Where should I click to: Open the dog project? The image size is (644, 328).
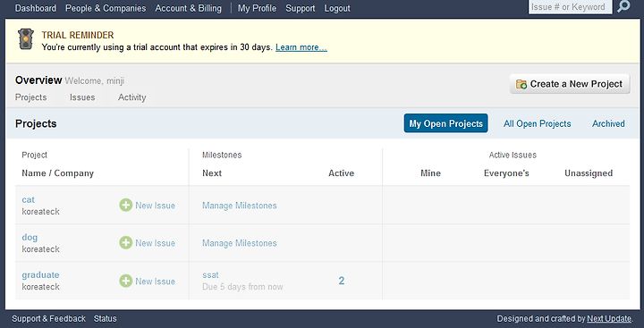coord(30,237)
